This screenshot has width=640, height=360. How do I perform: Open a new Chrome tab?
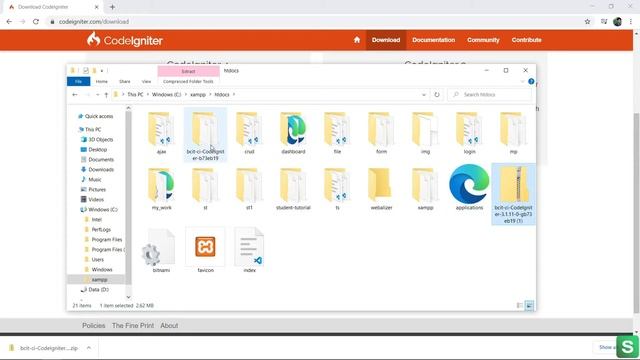(x=112, y=7)
